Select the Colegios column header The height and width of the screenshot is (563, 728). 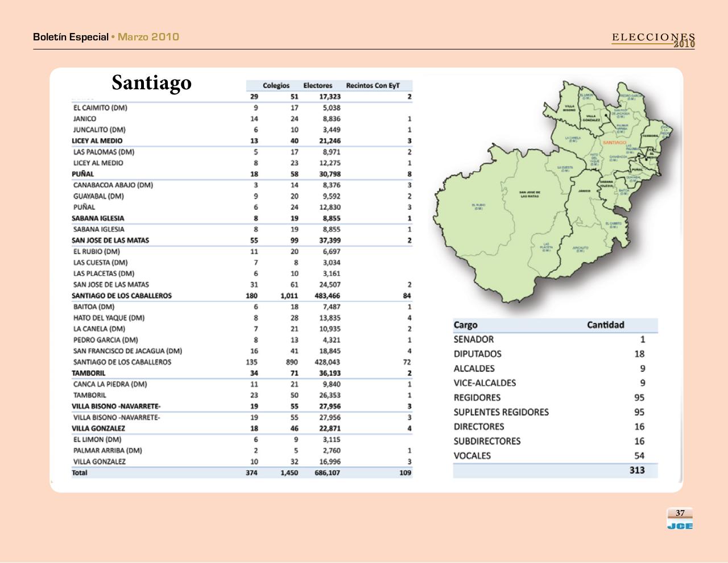coord(276,86)
